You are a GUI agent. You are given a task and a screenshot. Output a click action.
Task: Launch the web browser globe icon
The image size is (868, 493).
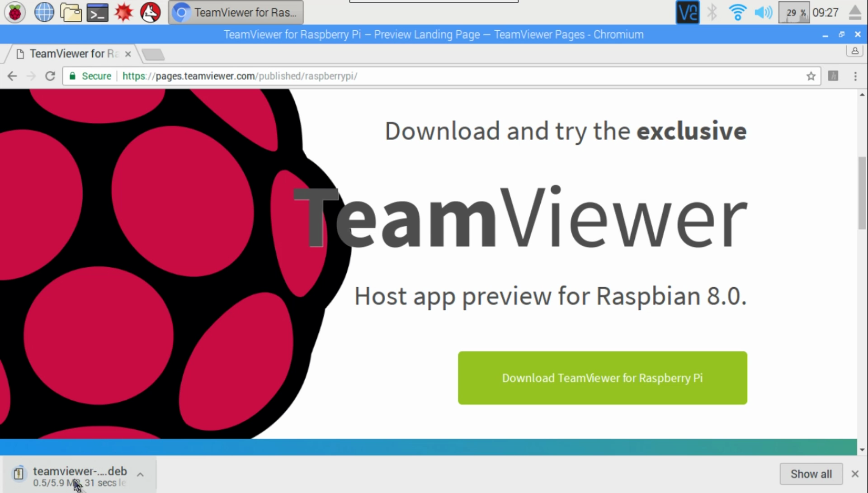pyautogui.click(x=44, y=13)
